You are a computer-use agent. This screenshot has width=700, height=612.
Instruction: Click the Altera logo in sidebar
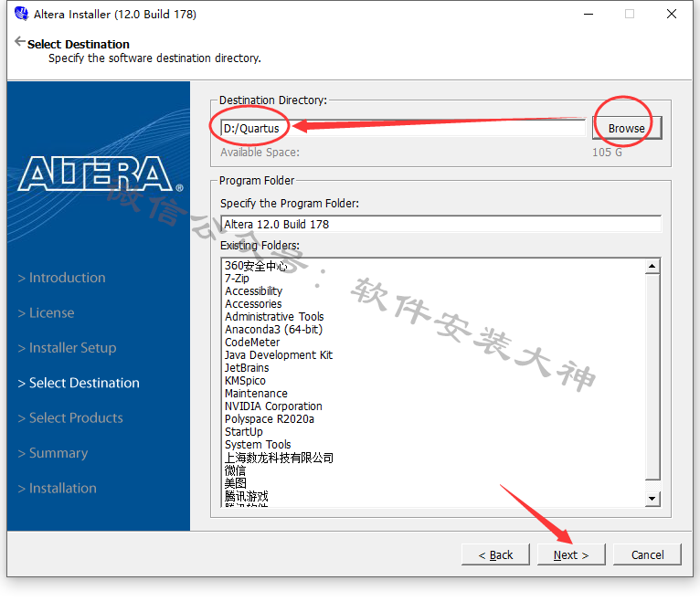100,174
